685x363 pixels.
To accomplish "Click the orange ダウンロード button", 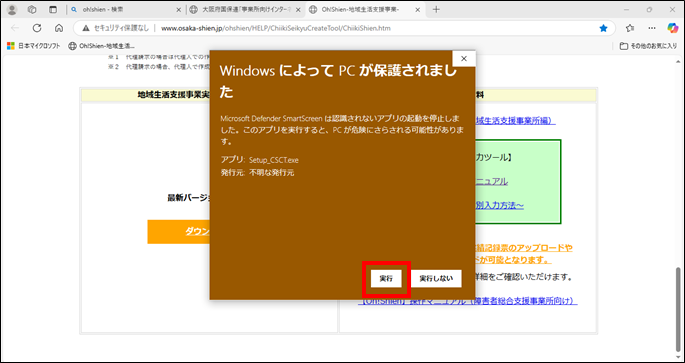I will (x=179, y=232).
